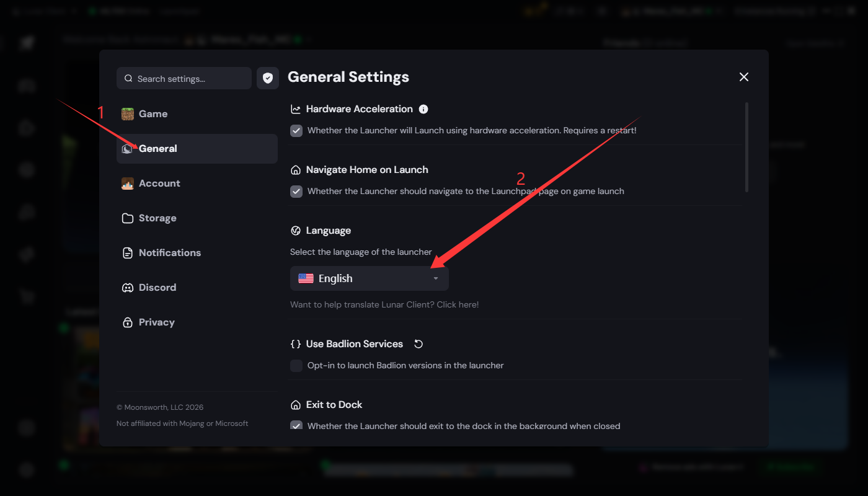Click the translate Lunar Client link

pyautogui.click(x=384, y=304)
